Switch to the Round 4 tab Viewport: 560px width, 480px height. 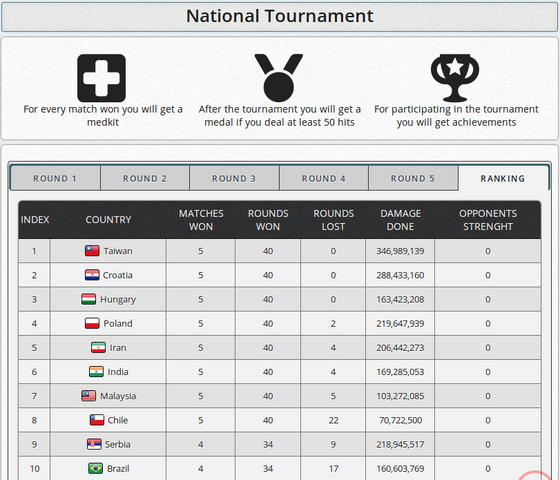pyautogui.click(x=324, y=178)
